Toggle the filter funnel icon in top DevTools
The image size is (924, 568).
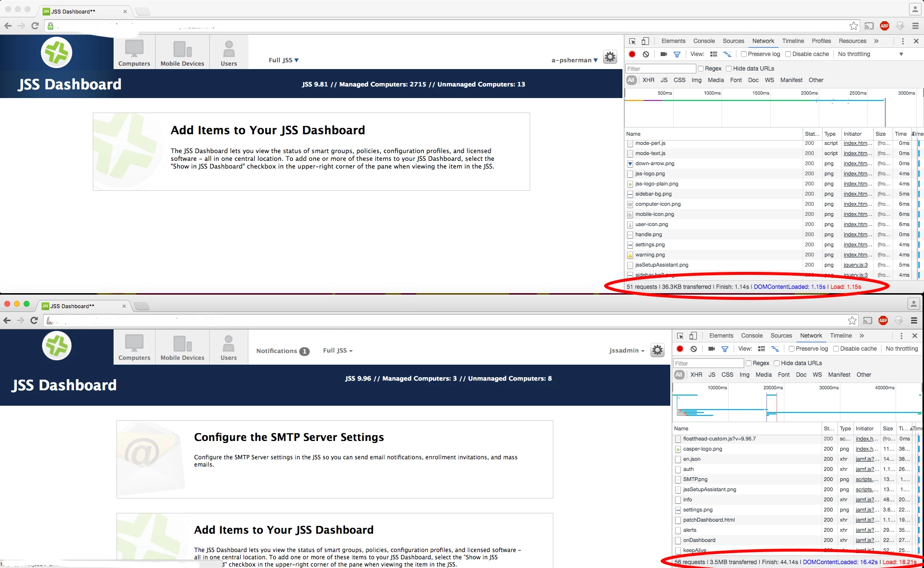(x=677, y=54)
